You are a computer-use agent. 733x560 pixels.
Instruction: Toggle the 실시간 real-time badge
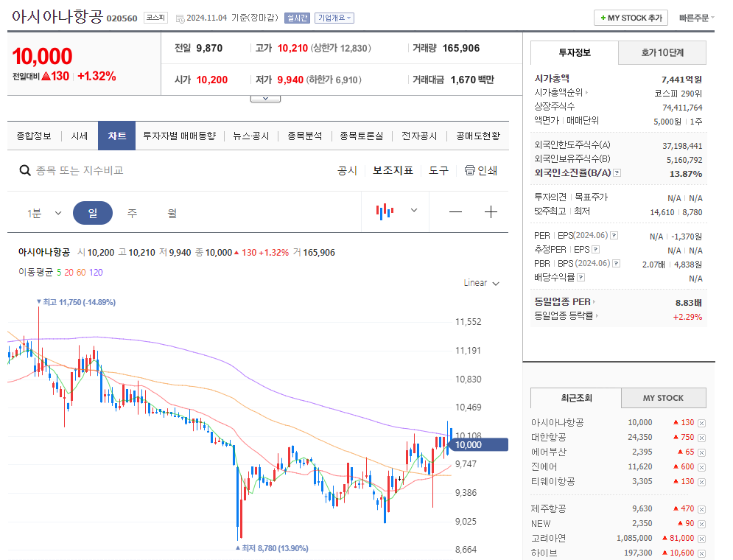[297, 18]
